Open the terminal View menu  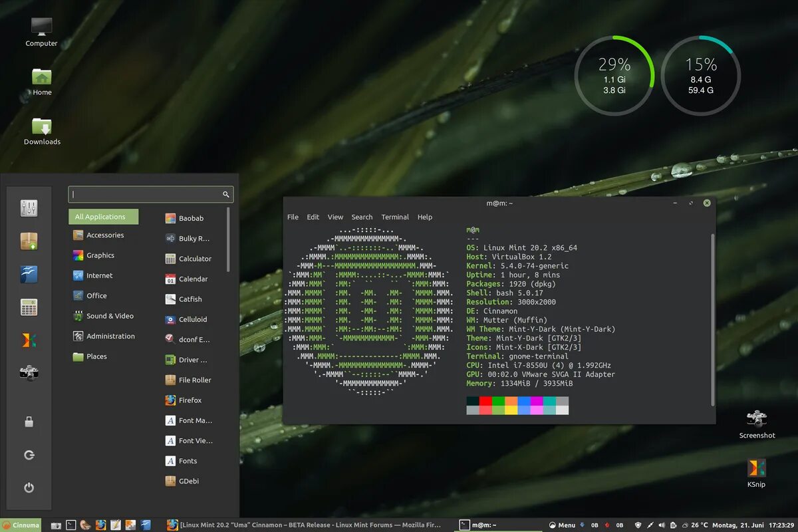[x=335, y=217]
